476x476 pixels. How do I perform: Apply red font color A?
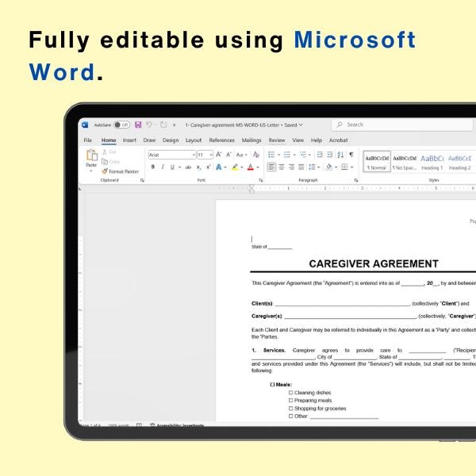tap(251, 167)
